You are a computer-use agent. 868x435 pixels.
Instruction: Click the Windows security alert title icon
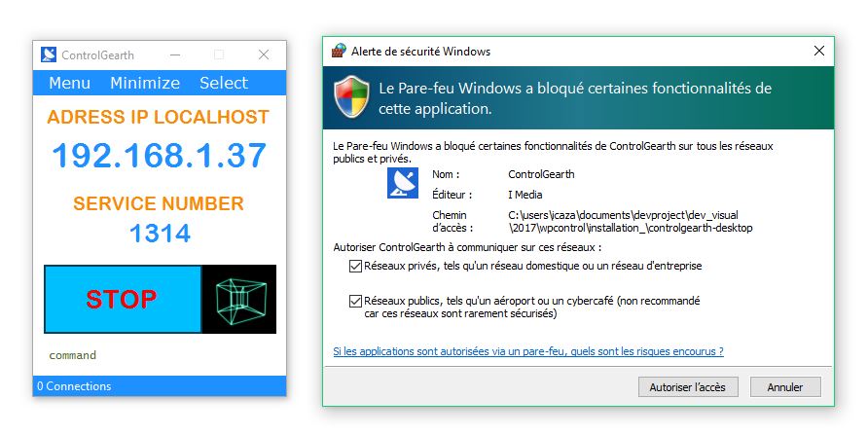(339, 52)
